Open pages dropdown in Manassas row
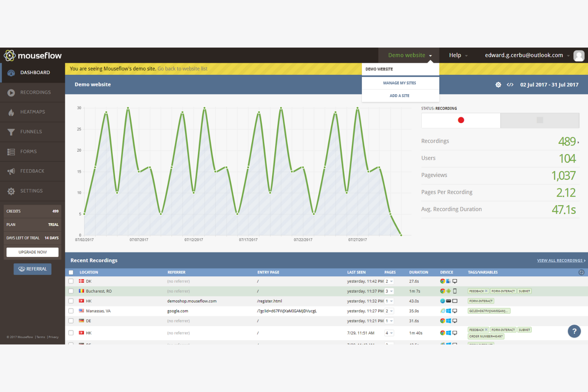The width and height of the screenshot is (588, 392). click(x=389, y=311)
